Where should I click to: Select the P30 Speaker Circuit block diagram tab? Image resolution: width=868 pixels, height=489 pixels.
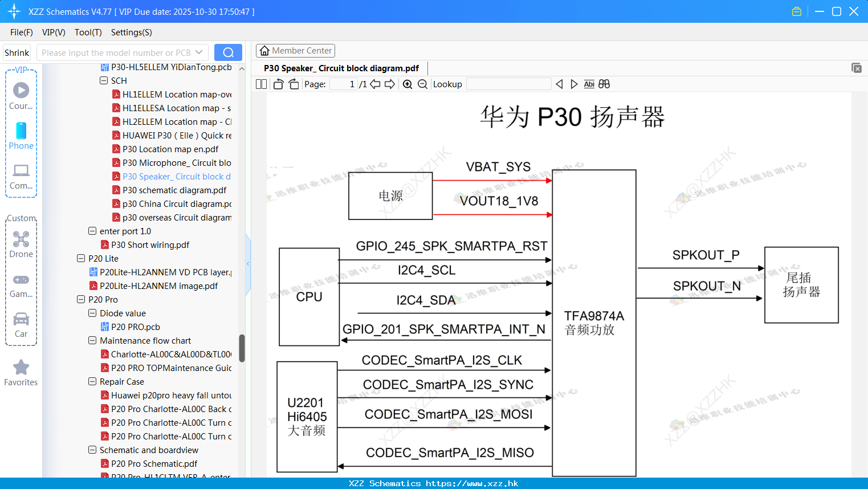(x=341, y=68)
